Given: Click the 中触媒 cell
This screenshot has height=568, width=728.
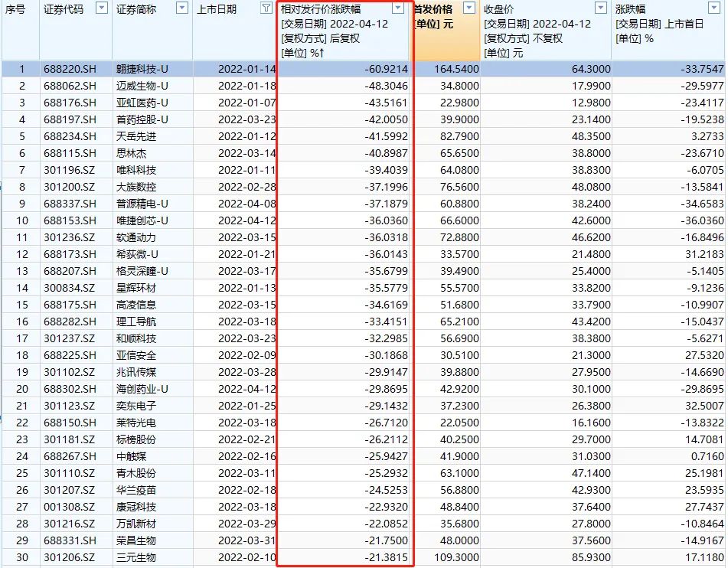Looking at the screenshot, I should coord(132,456).
